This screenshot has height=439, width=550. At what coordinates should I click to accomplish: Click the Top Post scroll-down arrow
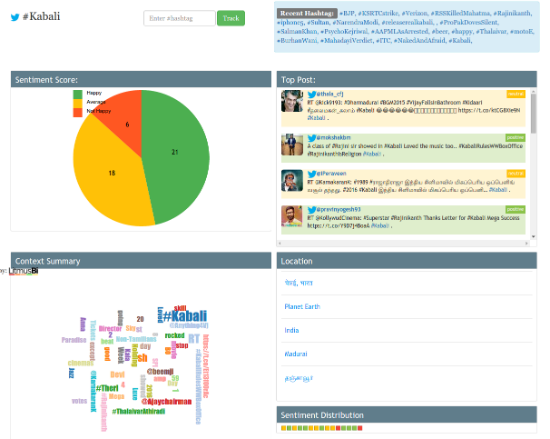point(534,237)
